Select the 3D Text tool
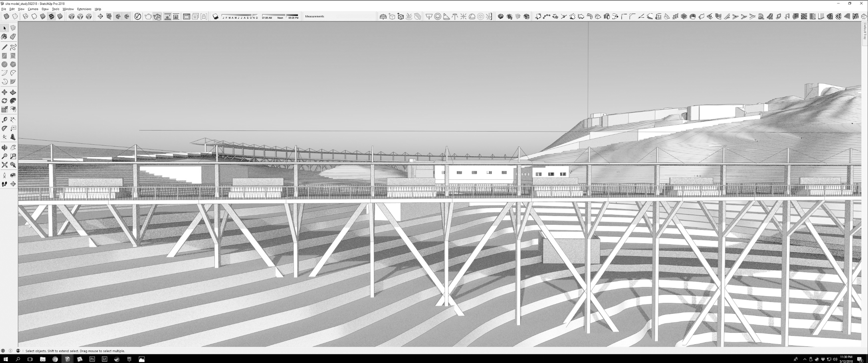This screenshot has height=363, width=868. [13, 137]
